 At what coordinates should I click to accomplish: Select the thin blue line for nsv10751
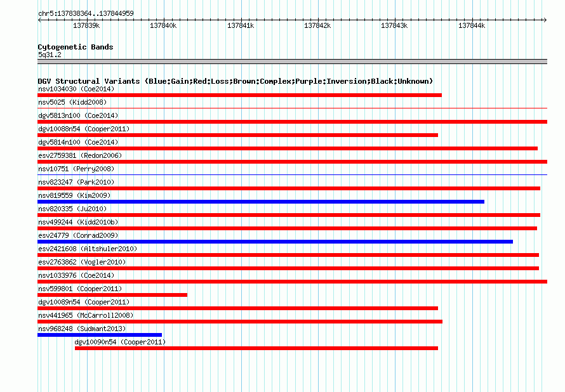point(292,174)
